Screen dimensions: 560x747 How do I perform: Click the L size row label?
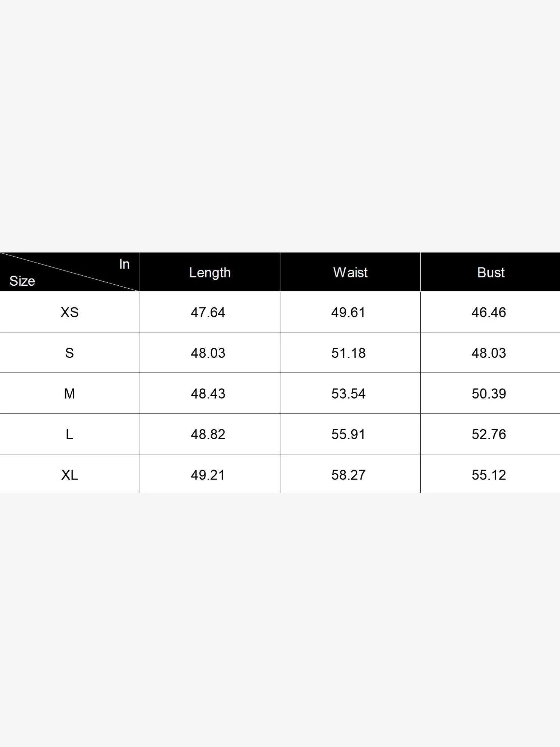69,434
